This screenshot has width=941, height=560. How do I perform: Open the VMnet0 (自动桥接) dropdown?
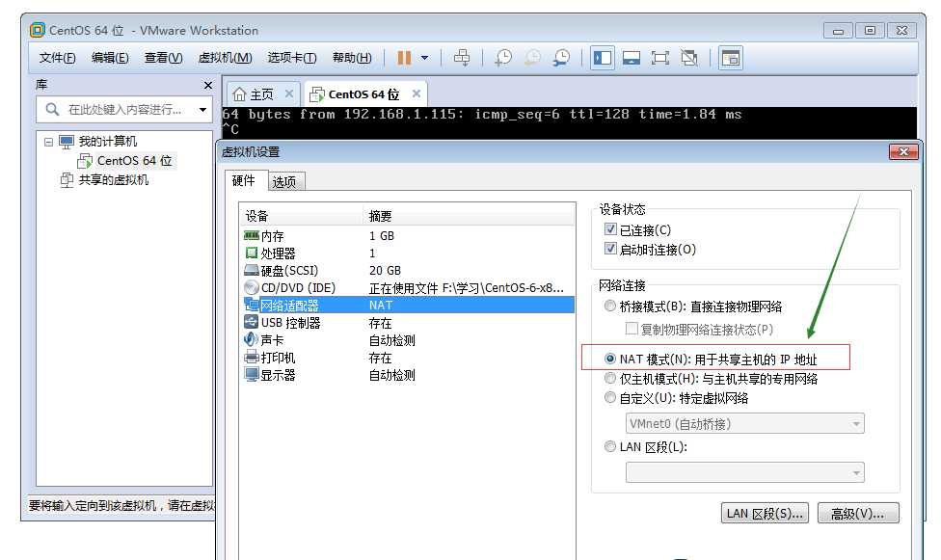pyautogui.click(x=744, y=424)
